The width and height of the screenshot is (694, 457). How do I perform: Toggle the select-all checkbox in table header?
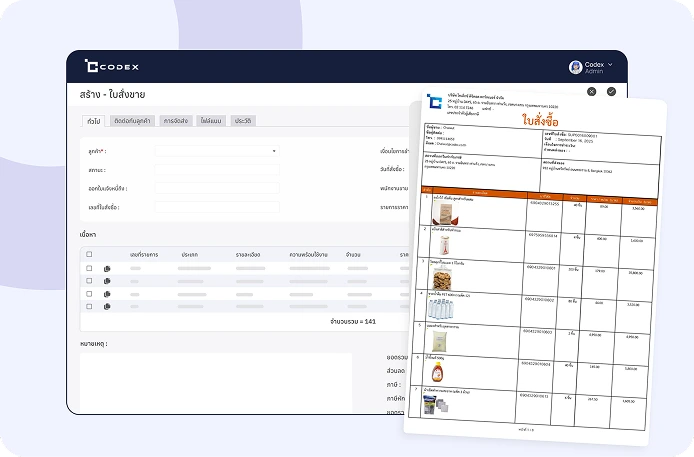(88, 255)
